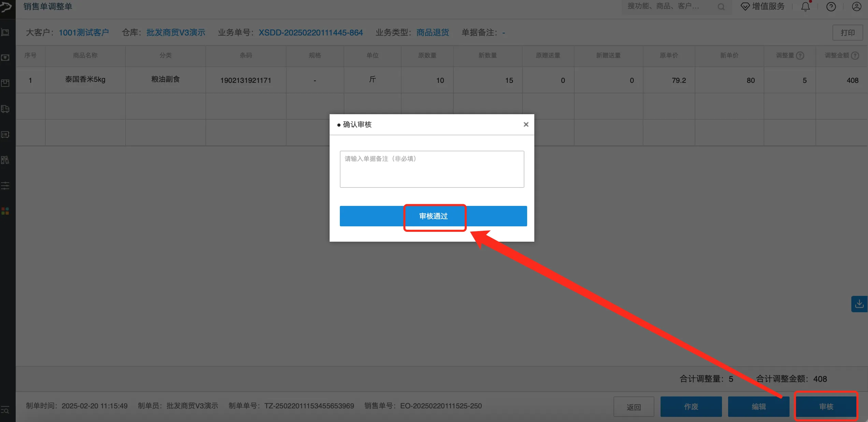Click the 返回 button
868x422 pixels.
pos(634,407)
